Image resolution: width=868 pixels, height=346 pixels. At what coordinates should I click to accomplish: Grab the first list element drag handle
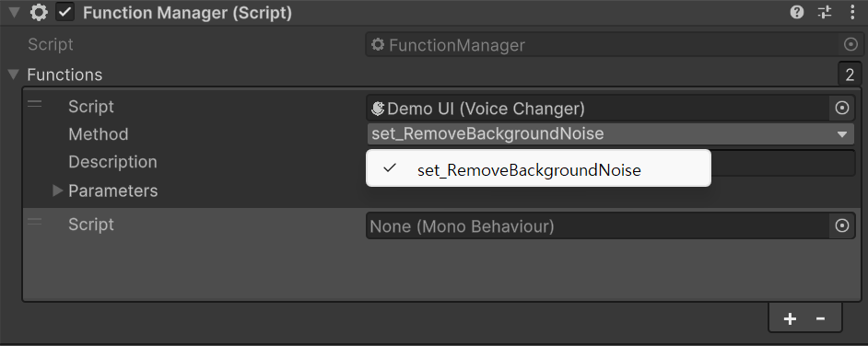click(x=35, y=105)
